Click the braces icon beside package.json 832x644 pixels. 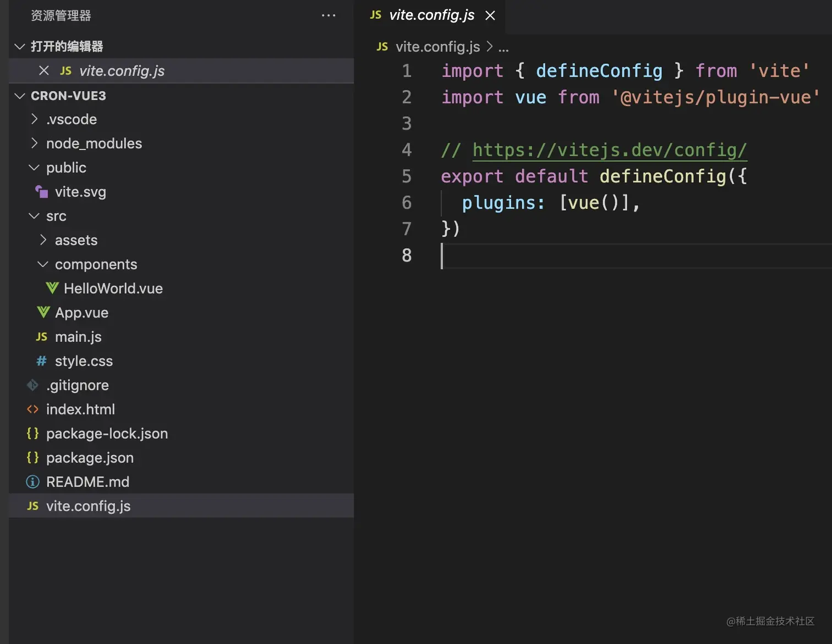(32, 458)
